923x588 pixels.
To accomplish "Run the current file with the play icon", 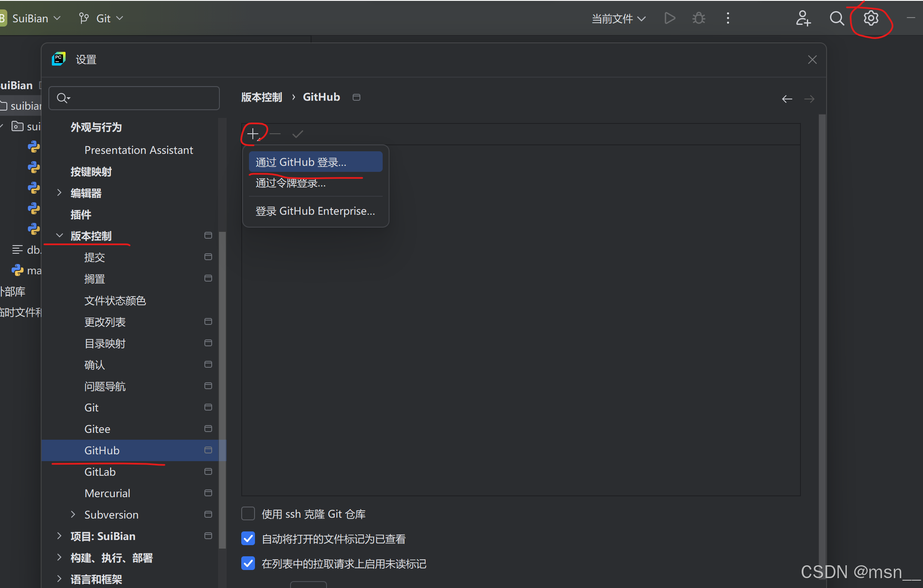I will coord(669,18).
